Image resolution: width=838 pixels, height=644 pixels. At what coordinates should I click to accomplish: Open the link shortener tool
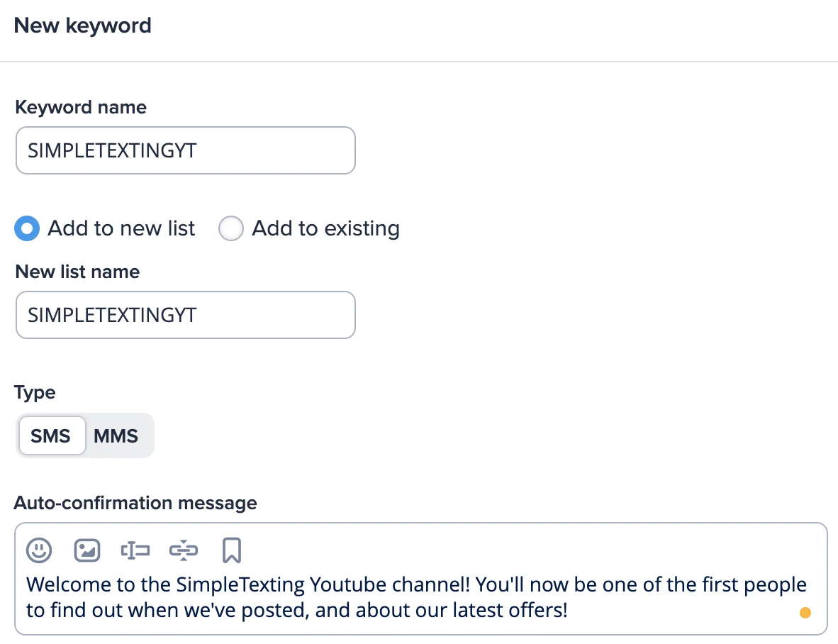click(184, 550)
